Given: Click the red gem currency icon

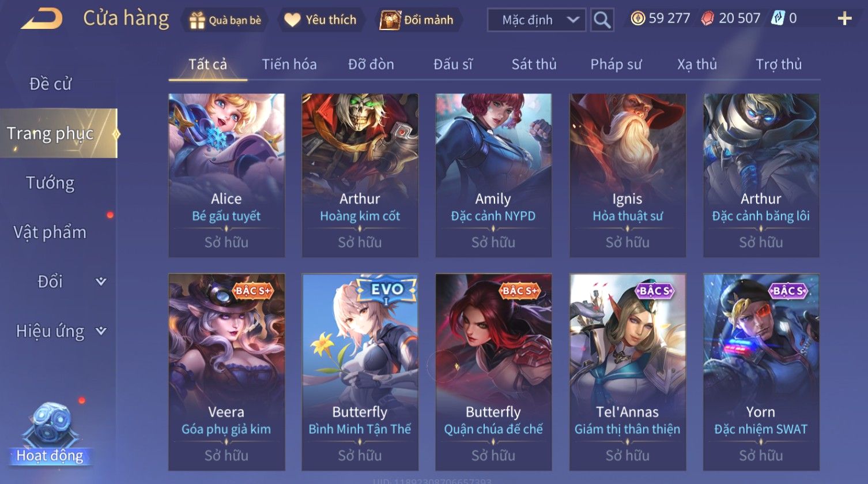Looking at the screenshot, I should click(x=707, y=18).
